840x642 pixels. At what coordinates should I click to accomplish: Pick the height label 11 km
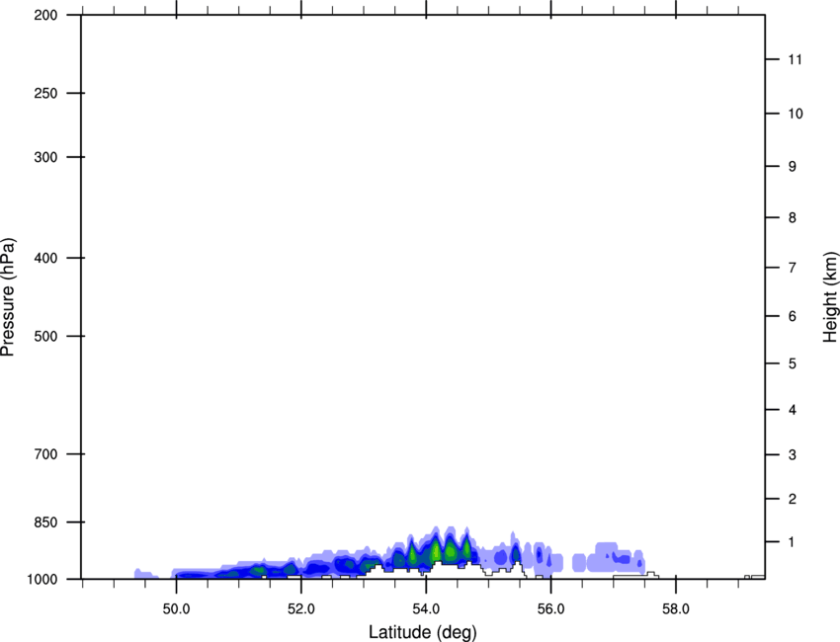point(796,59)
